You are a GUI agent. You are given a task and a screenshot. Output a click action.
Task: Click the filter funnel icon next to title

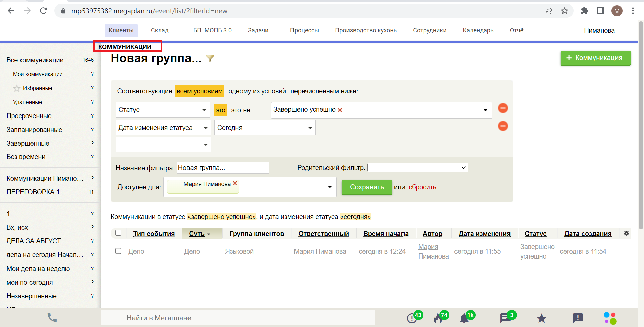210,59
